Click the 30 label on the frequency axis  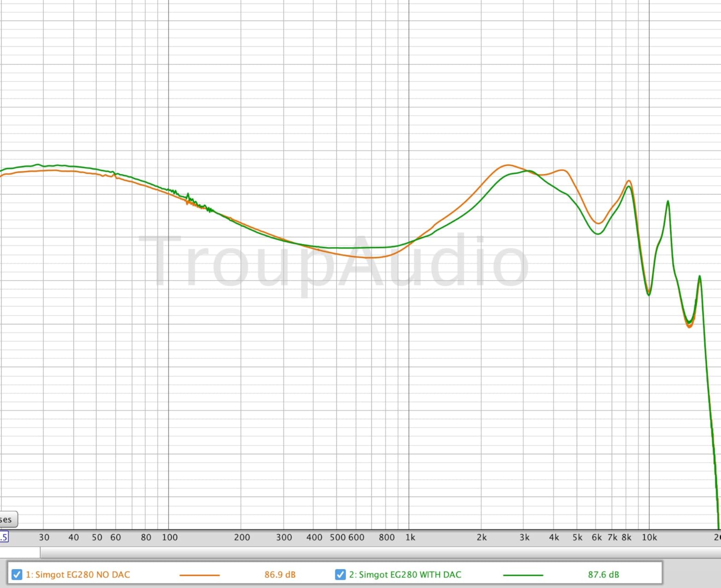(44, 537)
